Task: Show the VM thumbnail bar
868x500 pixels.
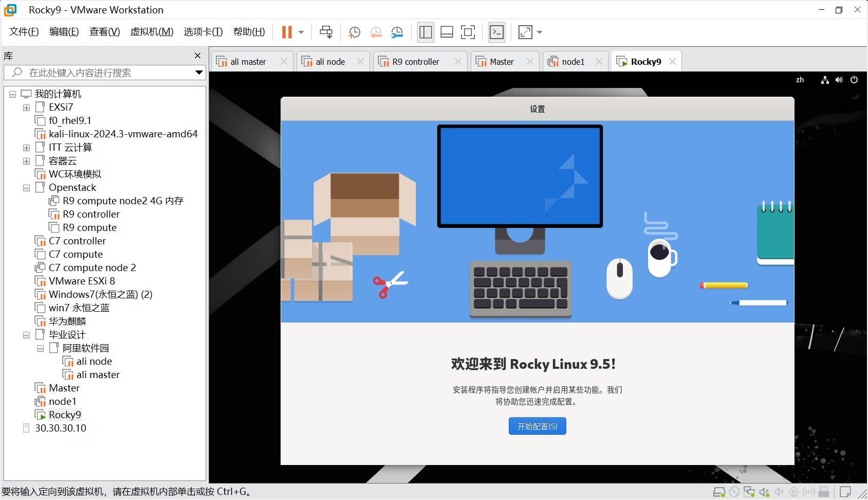Action: (x=447, y=32)
